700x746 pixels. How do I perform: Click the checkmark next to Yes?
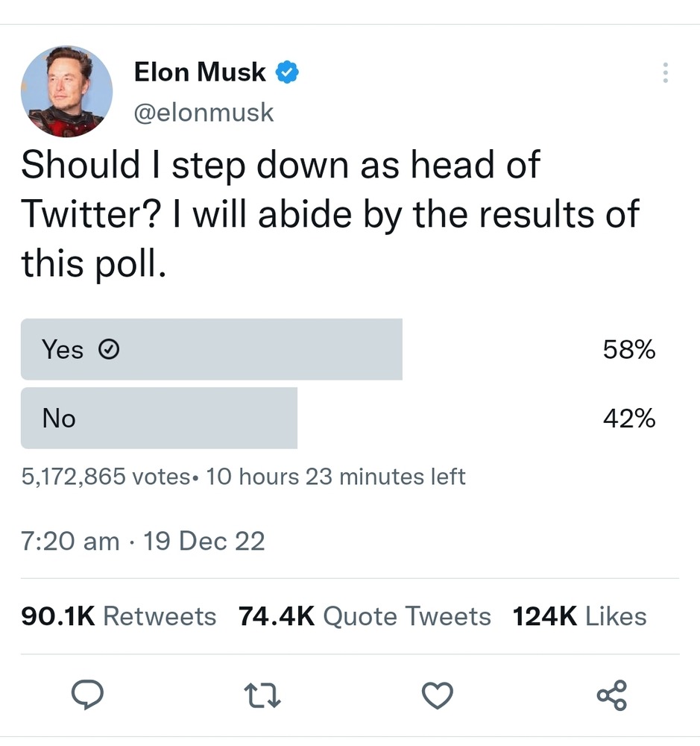click(x=110, y=349)
